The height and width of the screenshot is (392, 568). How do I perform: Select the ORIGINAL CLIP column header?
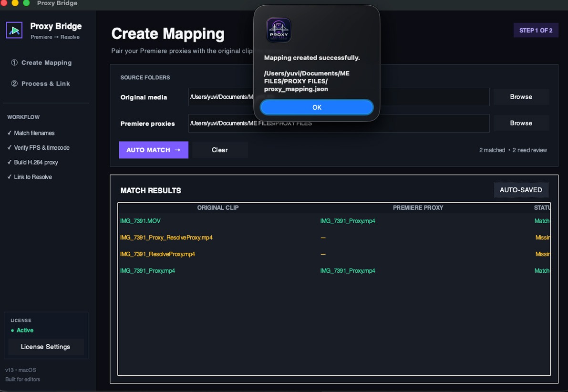[217, 207]
